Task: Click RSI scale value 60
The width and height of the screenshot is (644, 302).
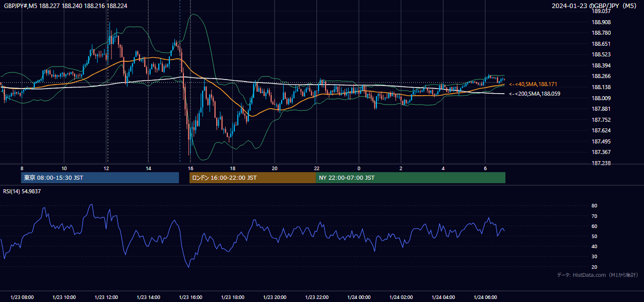Action: 595,226
